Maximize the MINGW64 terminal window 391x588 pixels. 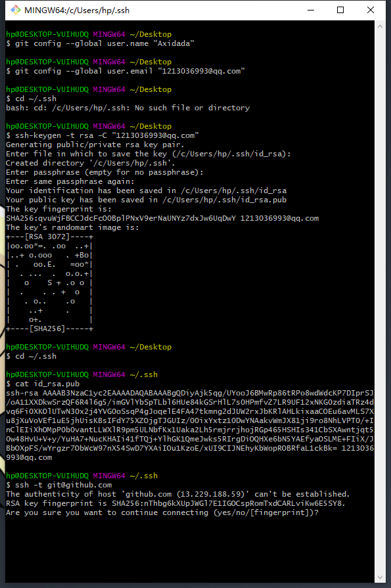340,10
